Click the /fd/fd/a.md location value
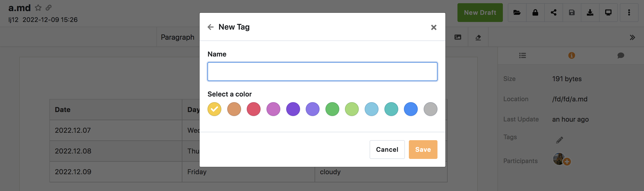The width and height of the screenshot is (644, 191). 569,99
